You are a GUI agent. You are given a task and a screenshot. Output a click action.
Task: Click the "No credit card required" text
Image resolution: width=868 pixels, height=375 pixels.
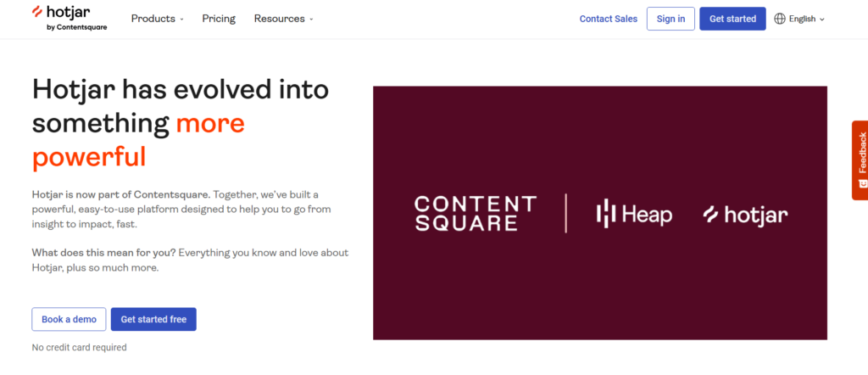pos(79,347)
